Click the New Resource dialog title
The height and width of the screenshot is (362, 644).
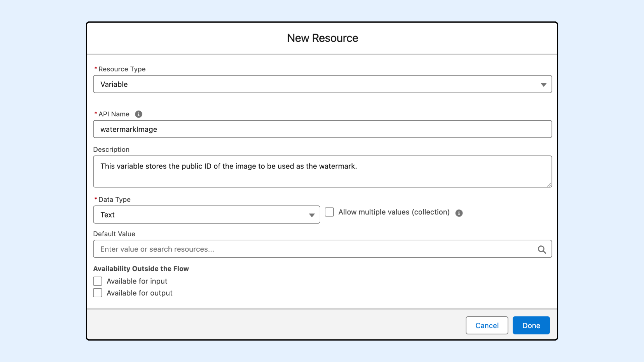322,38
